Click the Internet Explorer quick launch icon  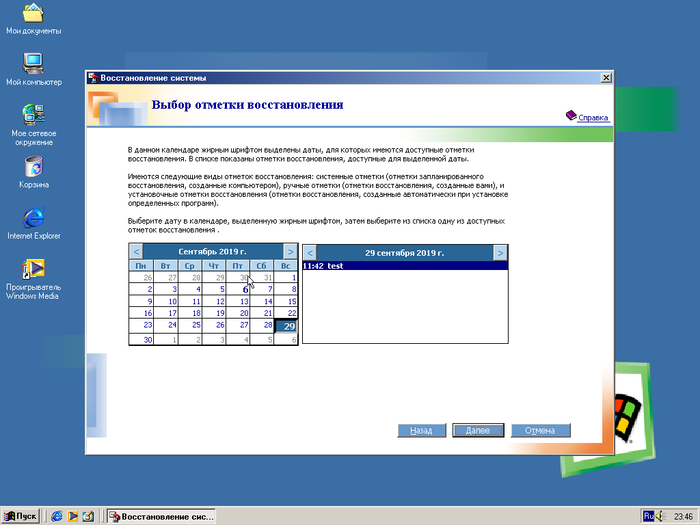[57, 517]
